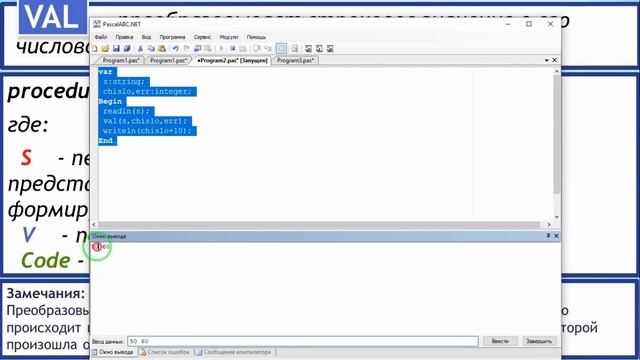Run the program with the green arrow
Image resolution: width=640 pixels, height=360 pixels.
click(221, 49)
